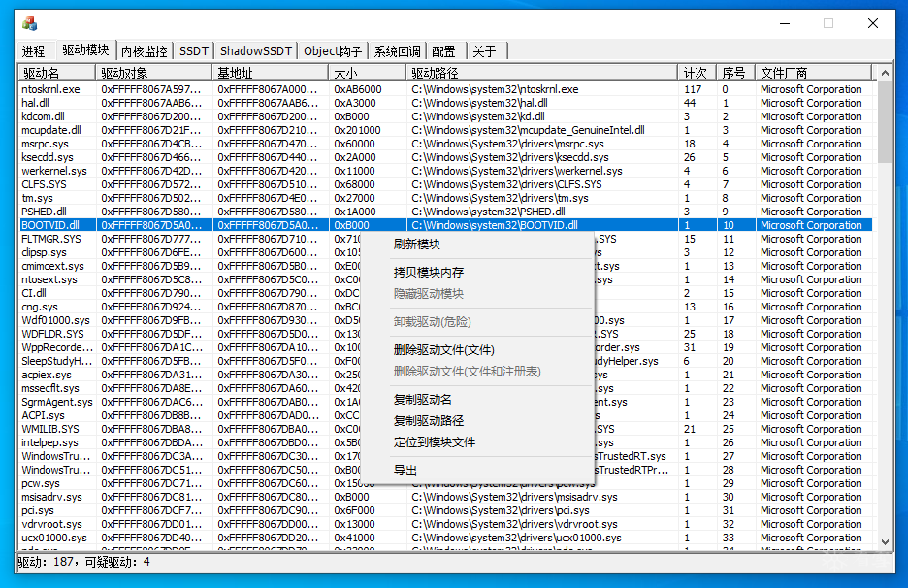Click 删除驱动文件(文件和注册表) menu item
Screen dimensions: 908x588
pos(477,372)
